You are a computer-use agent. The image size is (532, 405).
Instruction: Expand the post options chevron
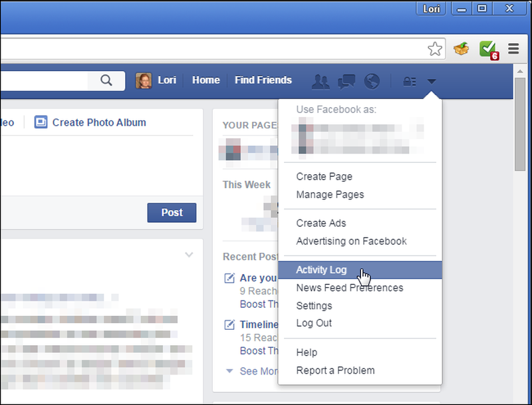[189, 255]
